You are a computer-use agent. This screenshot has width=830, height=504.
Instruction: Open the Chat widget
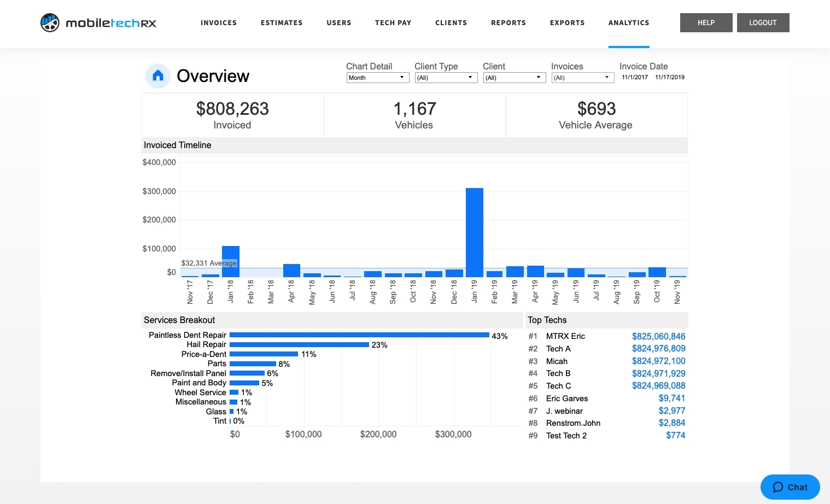790,487
